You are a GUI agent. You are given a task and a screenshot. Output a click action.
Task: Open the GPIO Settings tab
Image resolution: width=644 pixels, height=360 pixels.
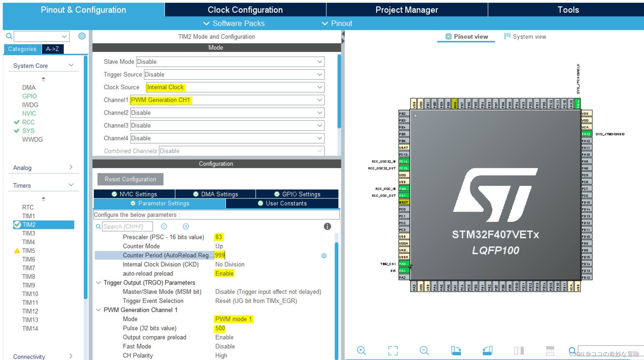click(x=297, y=194)
